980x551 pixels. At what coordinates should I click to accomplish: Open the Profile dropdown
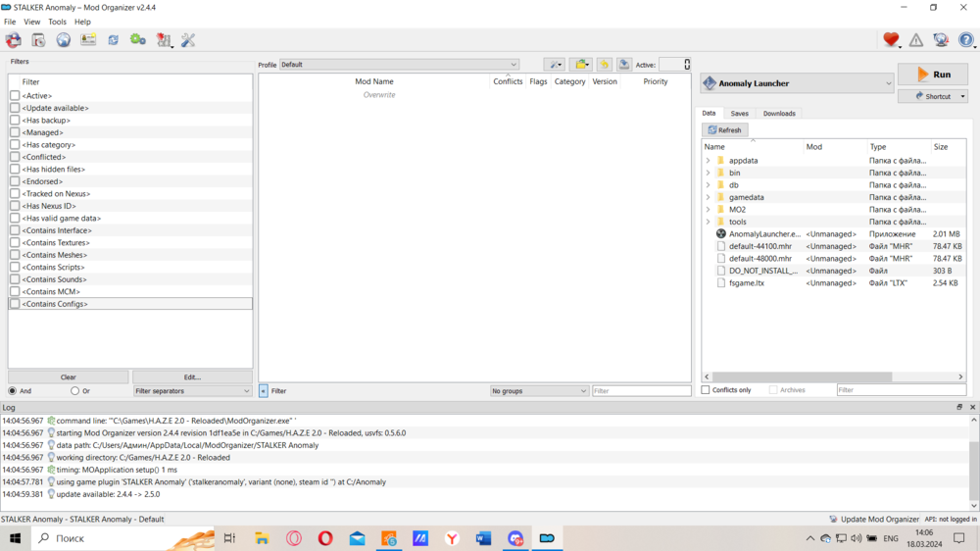tap(400, 65)
